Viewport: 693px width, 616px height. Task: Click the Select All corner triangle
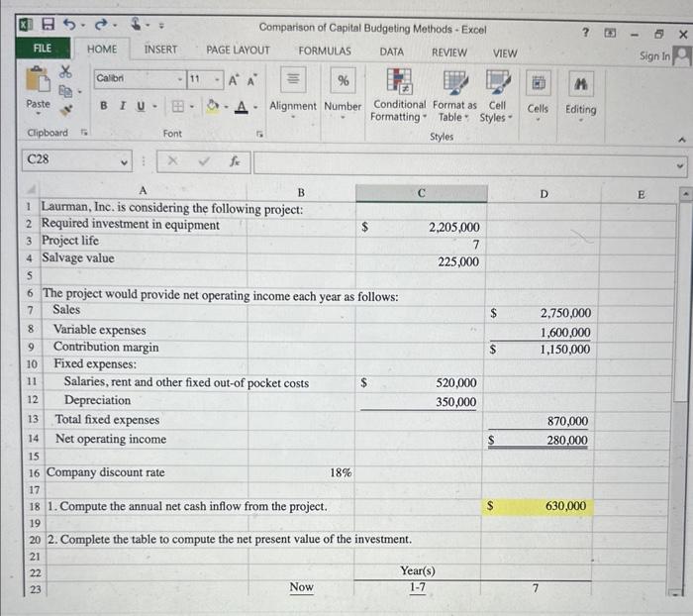point(31,190)
